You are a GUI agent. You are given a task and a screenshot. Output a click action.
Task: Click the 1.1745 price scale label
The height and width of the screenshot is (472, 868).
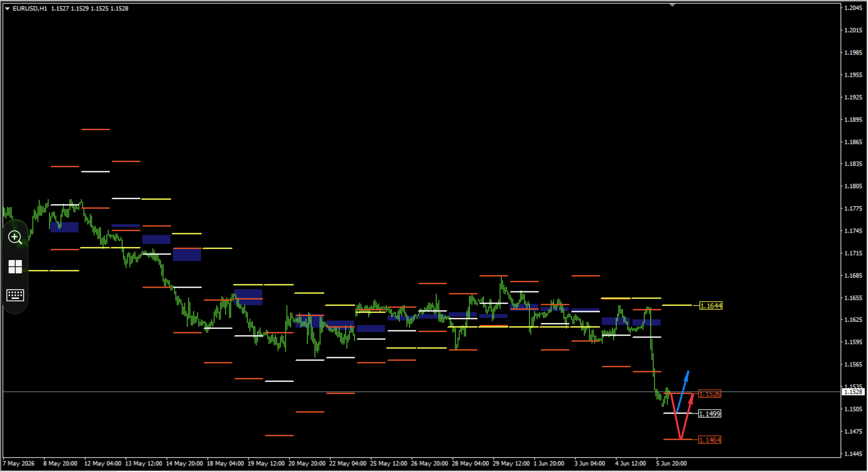853,231
